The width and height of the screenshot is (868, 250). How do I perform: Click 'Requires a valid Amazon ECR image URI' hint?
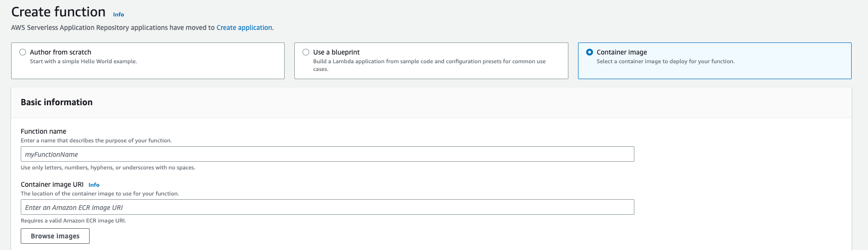pyautogui.click(x=73, y=221)
